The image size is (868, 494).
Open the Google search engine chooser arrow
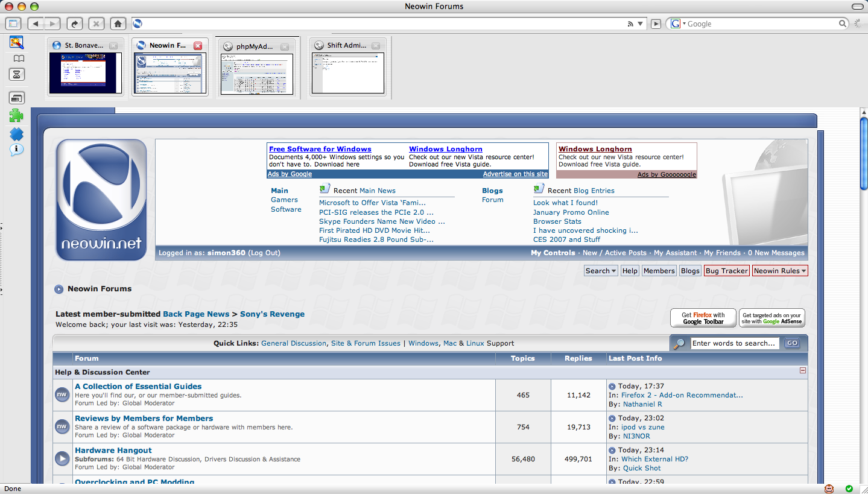tap(678, 24)
